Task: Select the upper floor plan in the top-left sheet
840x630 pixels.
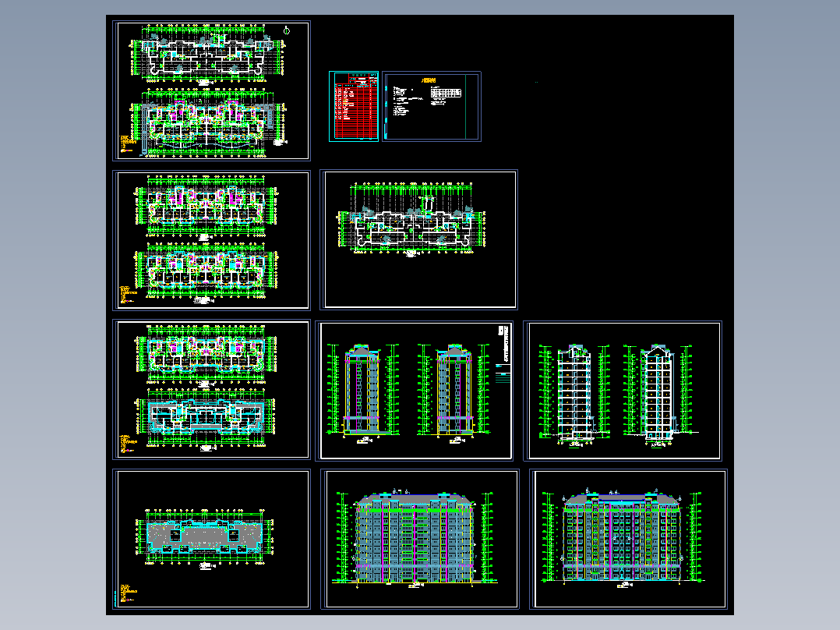Action: (x=206, y=54)
